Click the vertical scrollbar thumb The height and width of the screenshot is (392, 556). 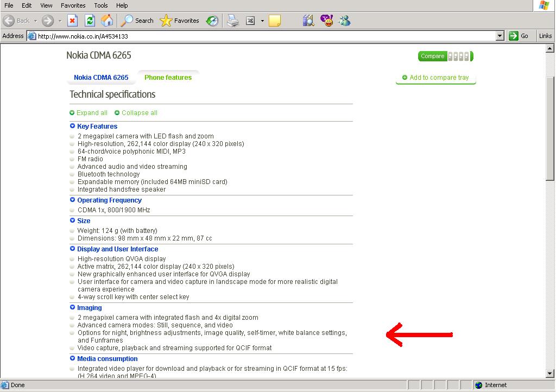click(x=549, y=129)
